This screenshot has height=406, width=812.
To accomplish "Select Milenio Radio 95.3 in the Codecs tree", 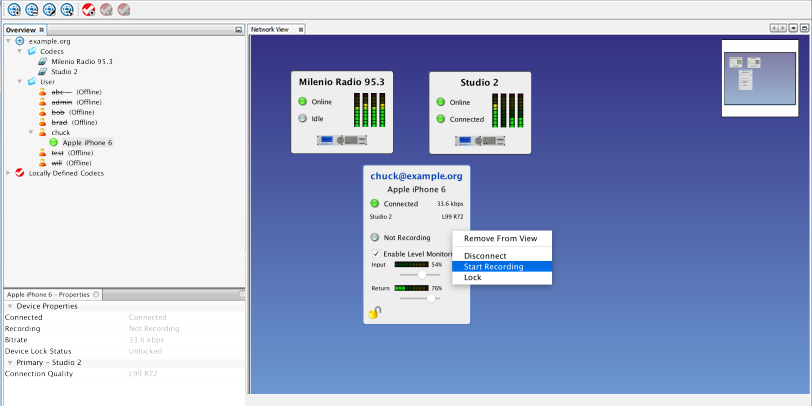I will [81, 61].
